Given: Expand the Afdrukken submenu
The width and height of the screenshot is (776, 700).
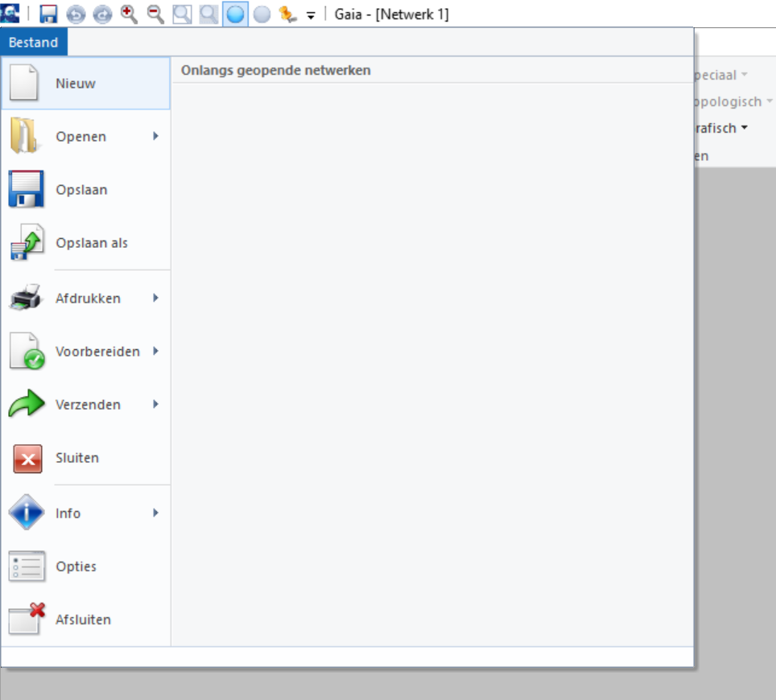Looking at the screenshot, I should click(x=155, y=299).
